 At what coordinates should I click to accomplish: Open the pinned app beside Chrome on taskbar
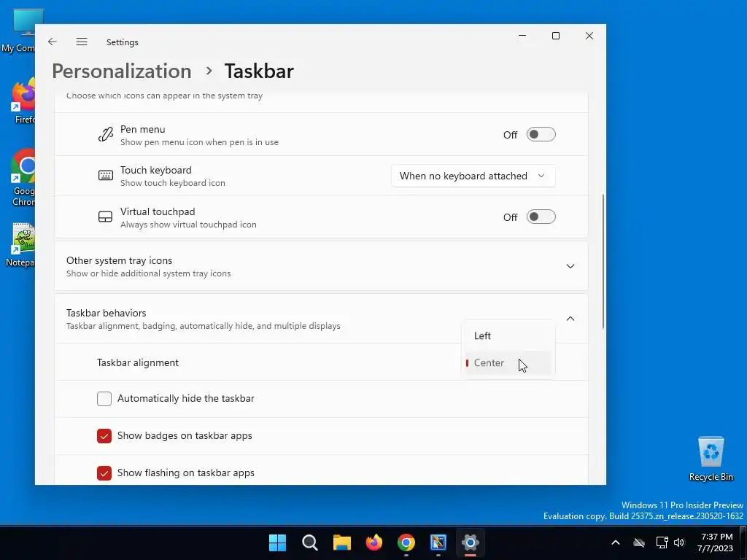point(438,542)
